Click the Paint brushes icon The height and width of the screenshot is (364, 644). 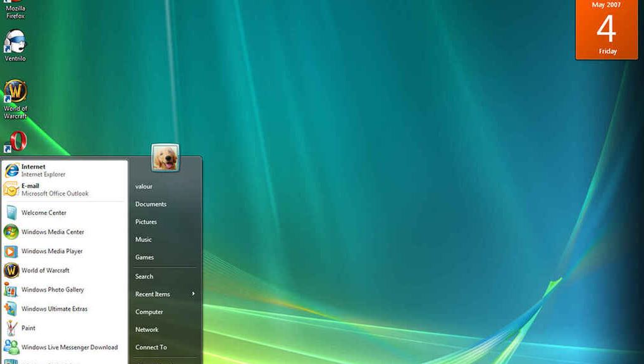click(11, 329)
